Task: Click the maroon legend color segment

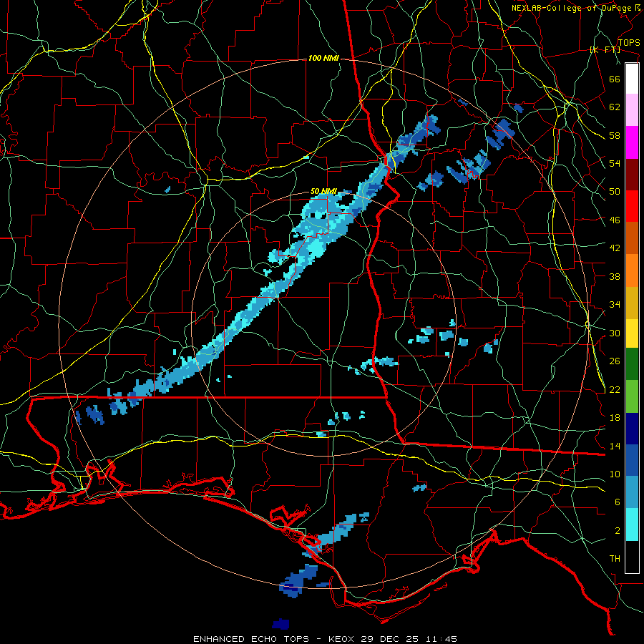Action: click(632, 174)
